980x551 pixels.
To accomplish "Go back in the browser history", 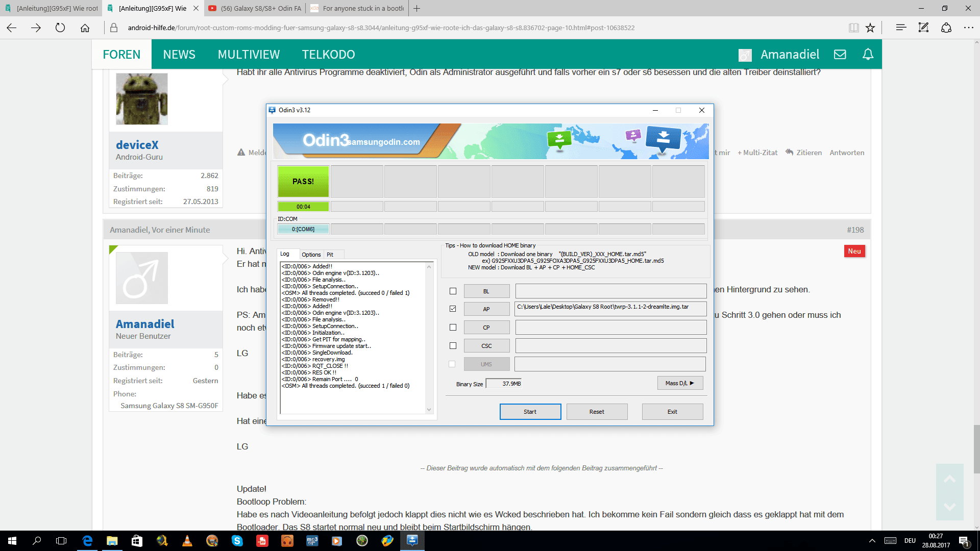I will (x=12, y=28).
